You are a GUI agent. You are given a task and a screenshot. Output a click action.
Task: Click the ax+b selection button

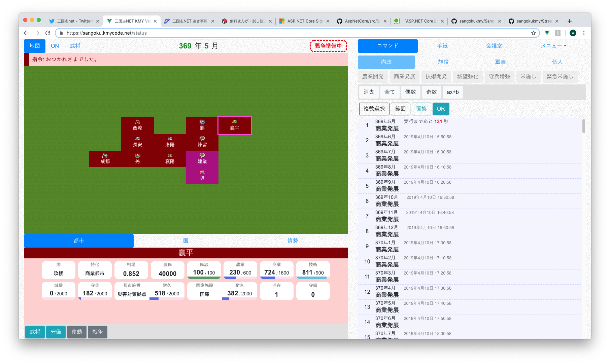click(x=453, y=92)
